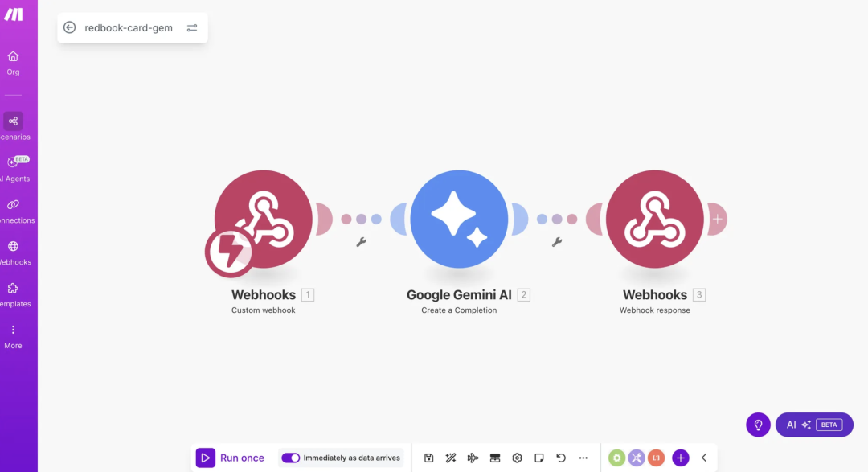Click the Webhooks 1 module label
The width and height of the screenshot is (868, 472).
point(264,295)
